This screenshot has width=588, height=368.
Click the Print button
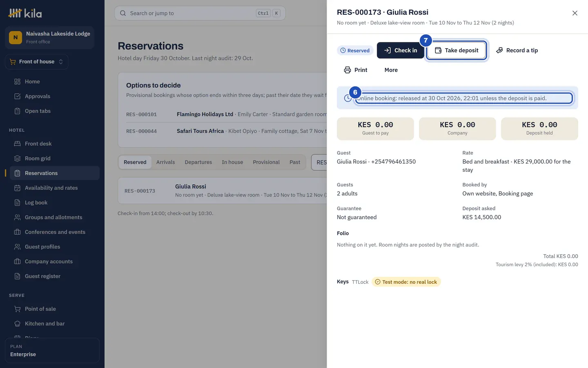tap(356, 70)
